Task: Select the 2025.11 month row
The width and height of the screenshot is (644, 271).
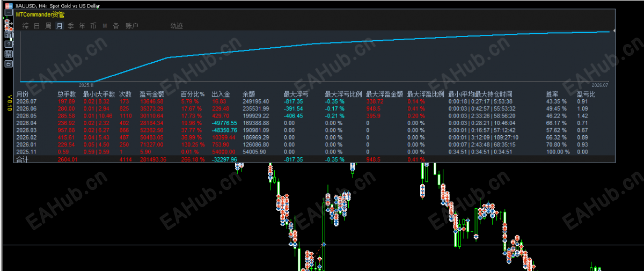Action: pos(314,152)
